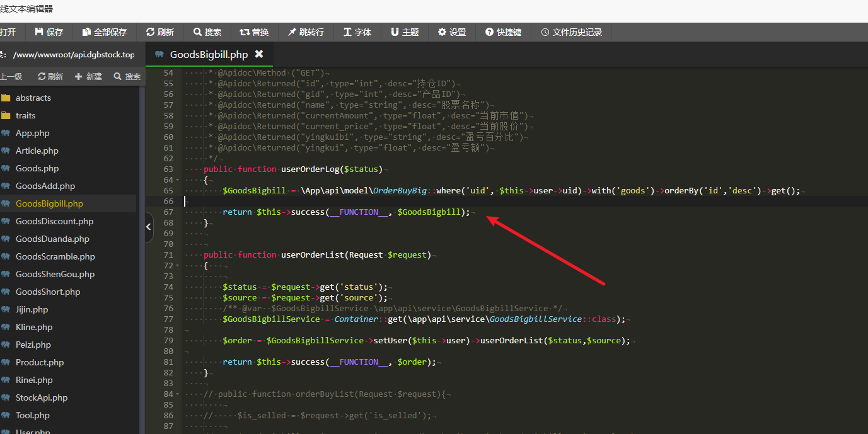Close the GoodsBigbill.php tab
868x434 pixels.
(x=258, y=54)
